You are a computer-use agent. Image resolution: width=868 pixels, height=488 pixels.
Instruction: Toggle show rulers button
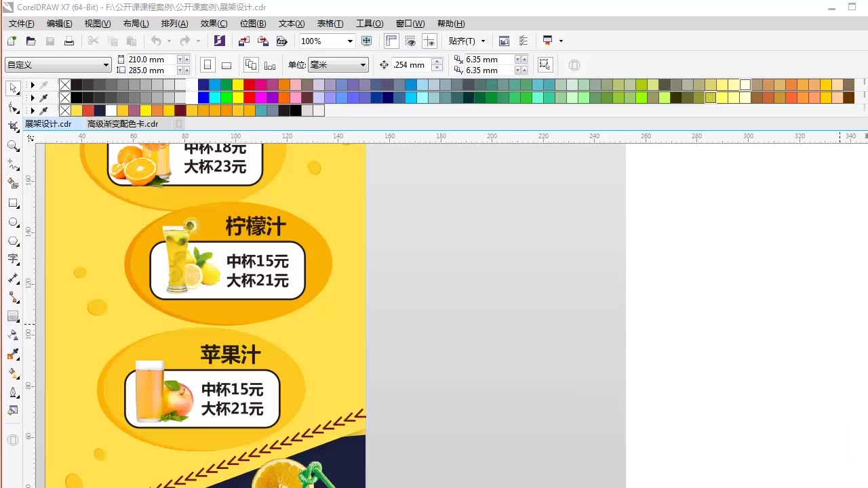pyautogui.click(x=391, y=41)
